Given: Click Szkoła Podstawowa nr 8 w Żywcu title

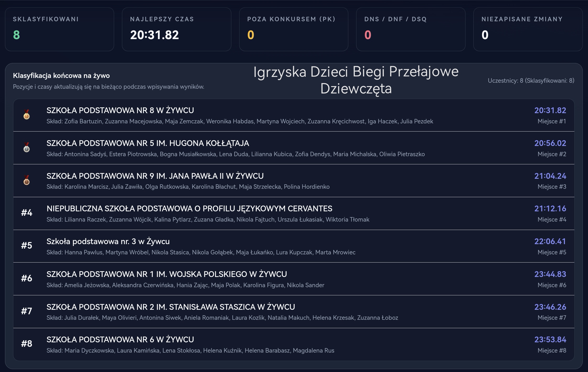Looking at the screenshot, I should click(120, 111).
